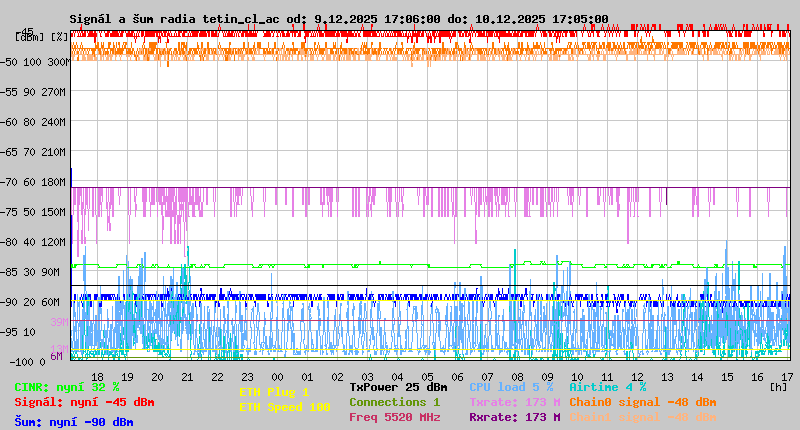Click the 'Txrate: 173 M' legend label
The image size is (800, 430).
tap(515, 402)
